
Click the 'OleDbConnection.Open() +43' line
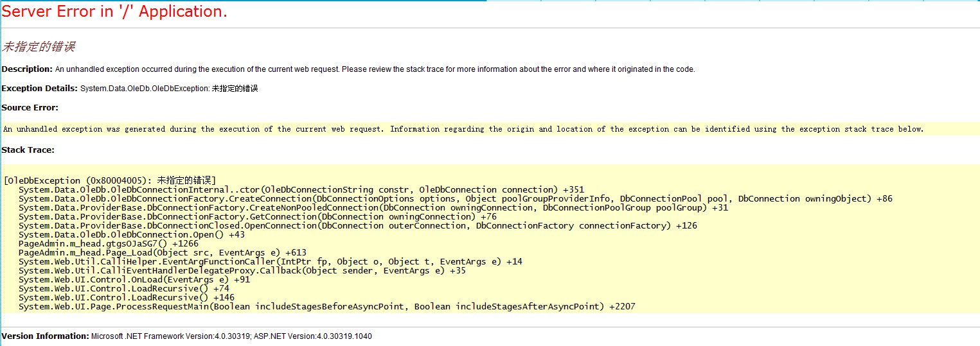click(x=131, y=234)
